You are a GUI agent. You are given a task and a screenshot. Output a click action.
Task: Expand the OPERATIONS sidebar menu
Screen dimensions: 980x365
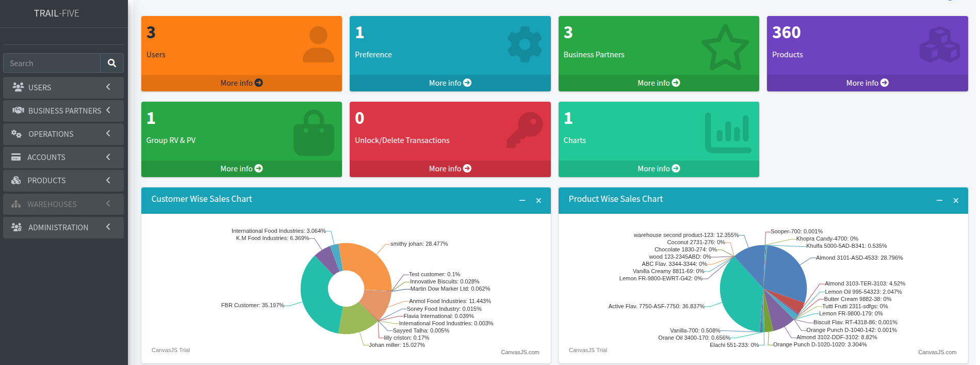tap(63, 134)
